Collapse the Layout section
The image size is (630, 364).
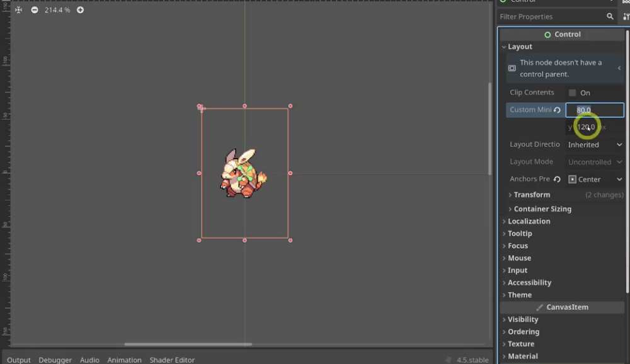[x=520, y=47]
